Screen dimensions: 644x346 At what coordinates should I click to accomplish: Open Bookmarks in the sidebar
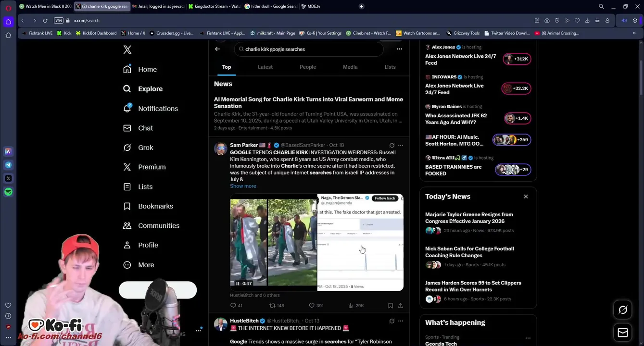tap(148, 206)
